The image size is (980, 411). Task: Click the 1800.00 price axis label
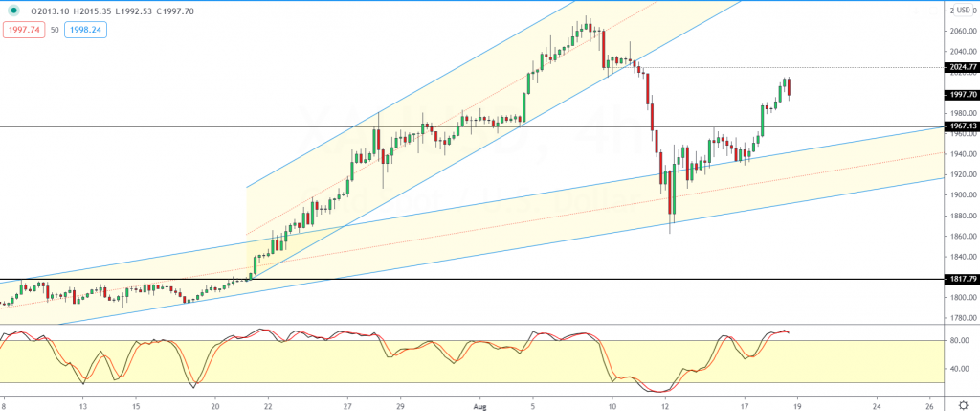963,298
